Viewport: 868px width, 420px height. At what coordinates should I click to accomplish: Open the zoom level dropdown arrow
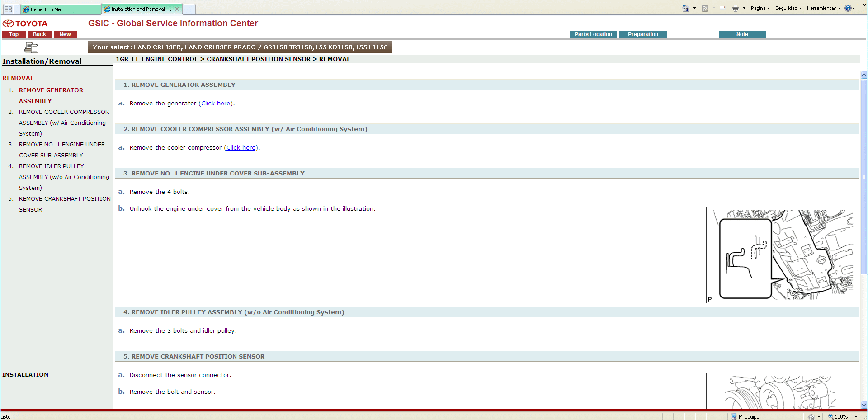(856, 416)
